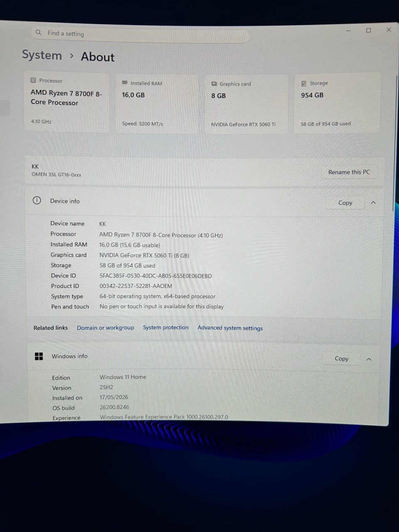This screenshot has width=399, height=532.
Task: Click the Product ID value 00342-22537-52281-AAOEM
Action: [x=135, y=286]
